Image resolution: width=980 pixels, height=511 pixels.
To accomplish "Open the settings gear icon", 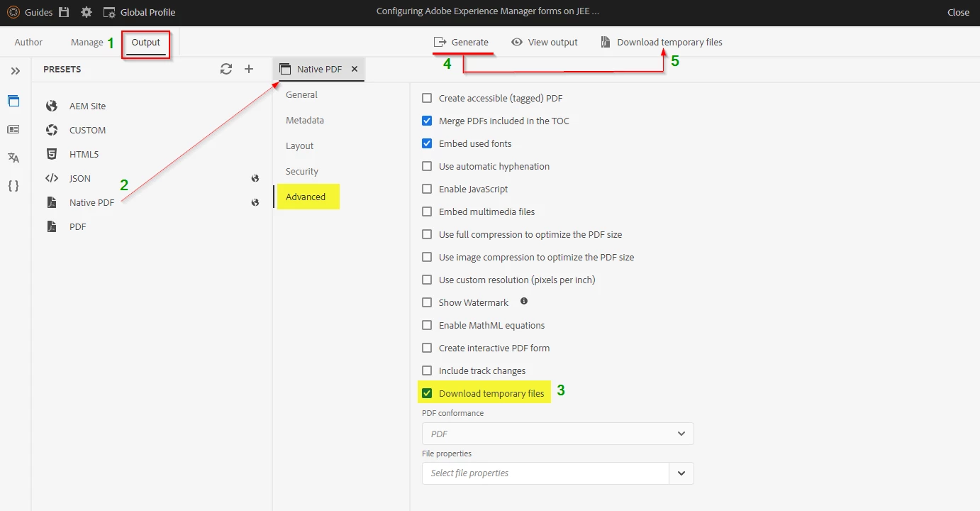I will click(87, 12).
